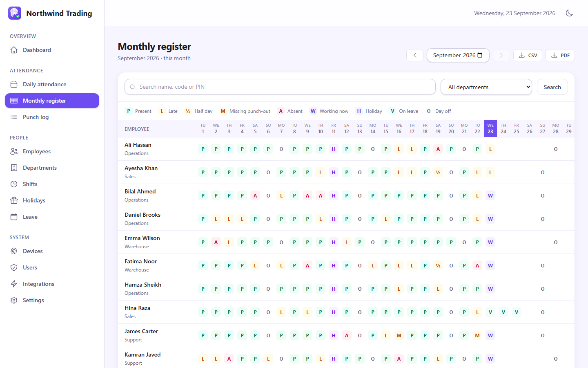Screen dimensions: 588x368
Task: Export the register as PDF
Action: [x=560, y=55]
